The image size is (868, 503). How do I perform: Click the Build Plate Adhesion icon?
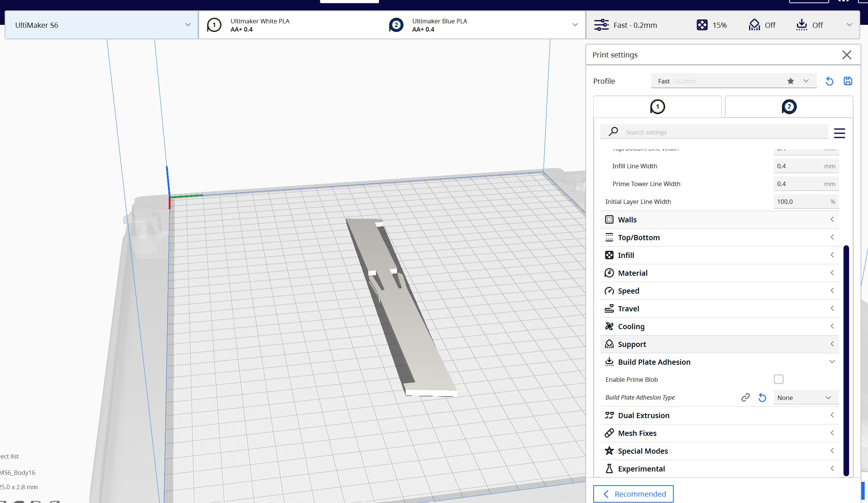609,362
